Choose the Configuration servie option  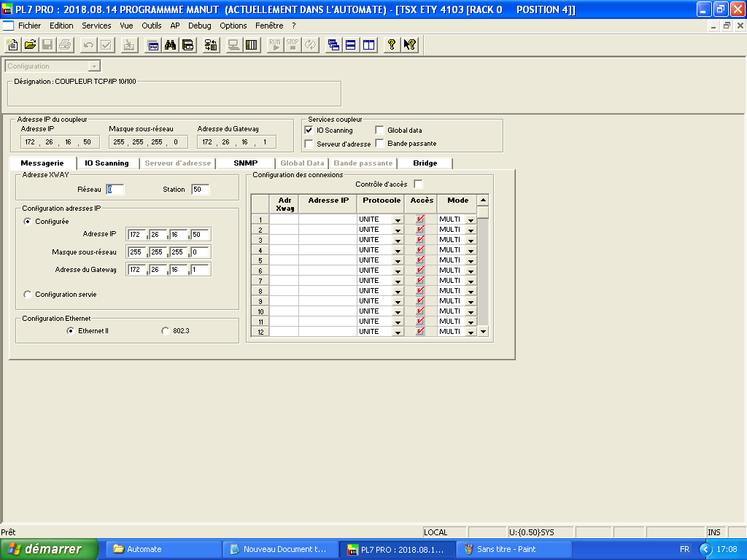click(28, 295)
